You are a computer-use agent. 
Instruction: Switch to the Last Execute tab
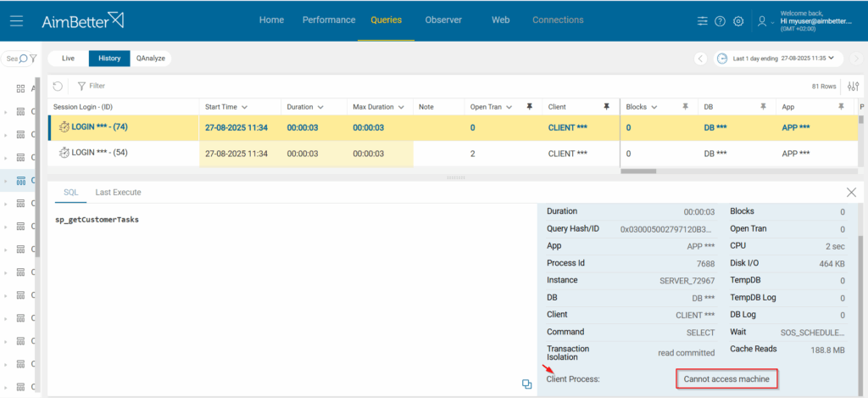tap(118, 193)
